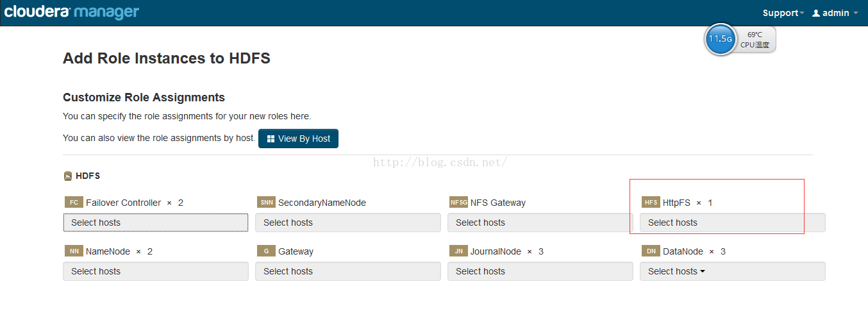Click the NFSG NFS Gateway badge
868x311 pixels.
click(458, 203)
